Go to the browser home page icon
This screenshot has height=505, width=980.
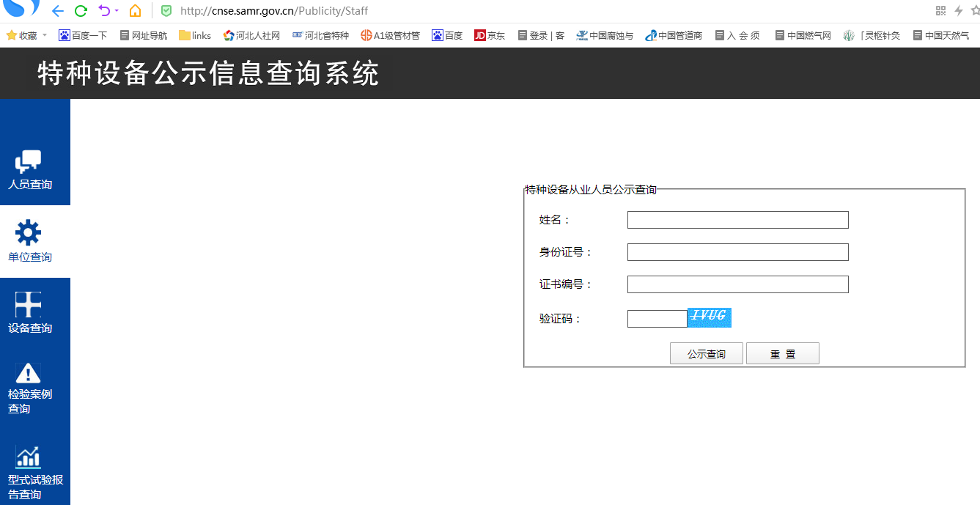click(135, 11)
